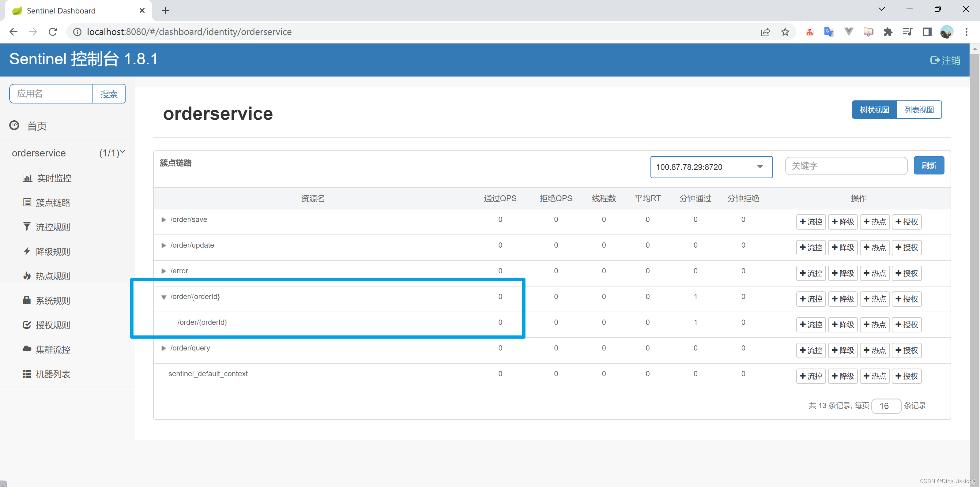The height and width of the screenshot is (487, 980).
Task: Add 流控 rule for sentinel_default_context
Action: pos(811,376)
